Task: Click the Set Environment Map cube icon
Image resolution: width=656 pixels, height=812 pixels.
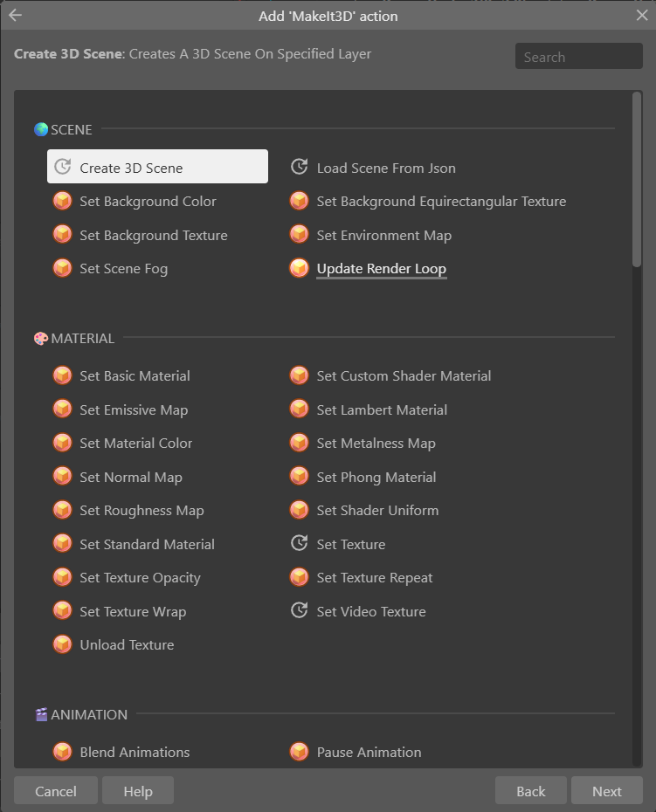Action: (x=299, y=234)
